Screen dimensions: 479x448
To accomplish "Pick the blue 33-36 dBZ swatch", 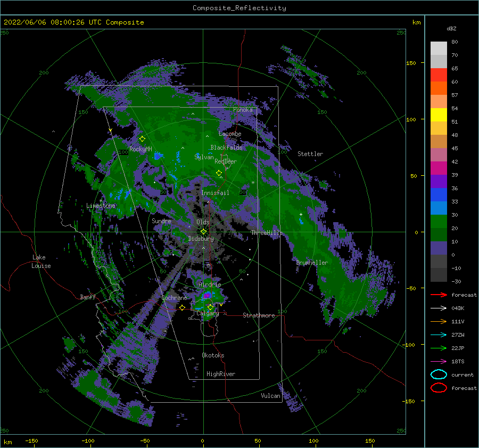I will coord(439,195).
